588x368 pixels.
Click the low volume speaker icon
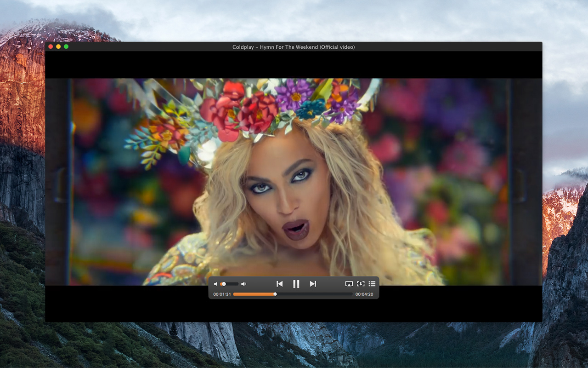(x=215, y=284)
